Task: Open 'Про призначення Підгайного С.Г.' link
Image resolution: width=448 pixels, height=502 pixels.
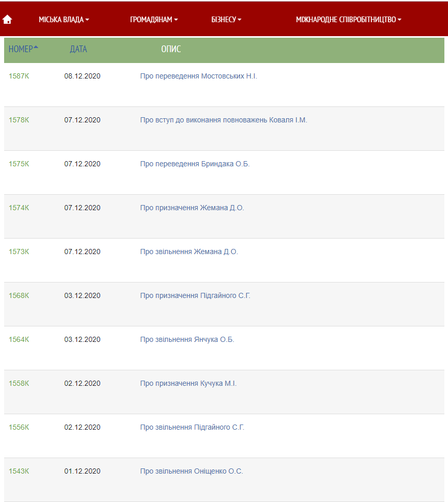Action: pos(195,295)
